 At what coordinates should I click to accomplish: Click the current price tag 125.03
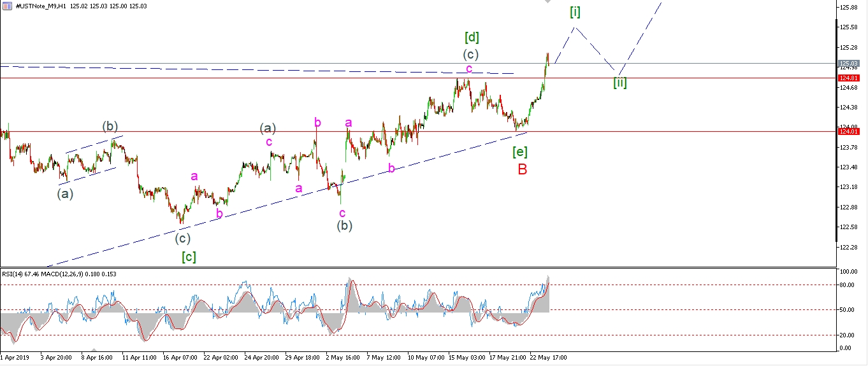(848, 64)
